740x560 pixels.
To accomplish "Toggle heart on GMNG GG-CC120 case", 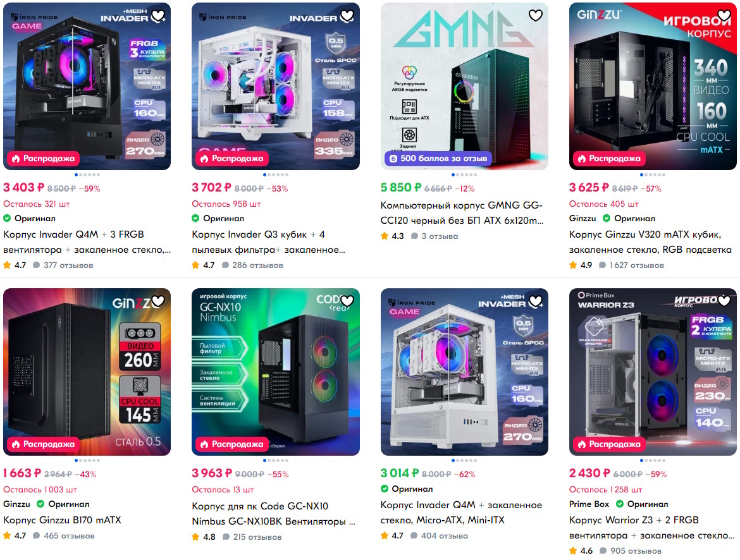I will [536, 16].
